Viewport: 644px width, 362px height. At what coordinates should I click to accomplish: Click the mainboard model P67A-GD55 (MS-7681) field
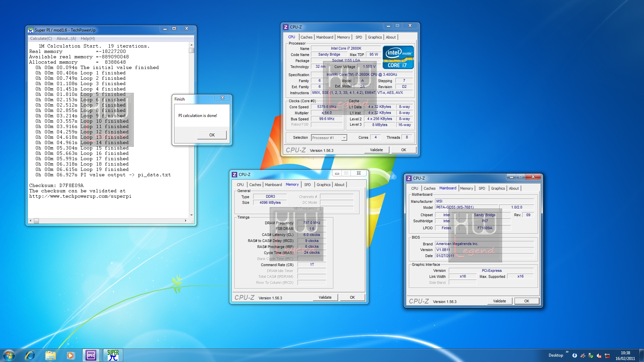tap(466, 207)
